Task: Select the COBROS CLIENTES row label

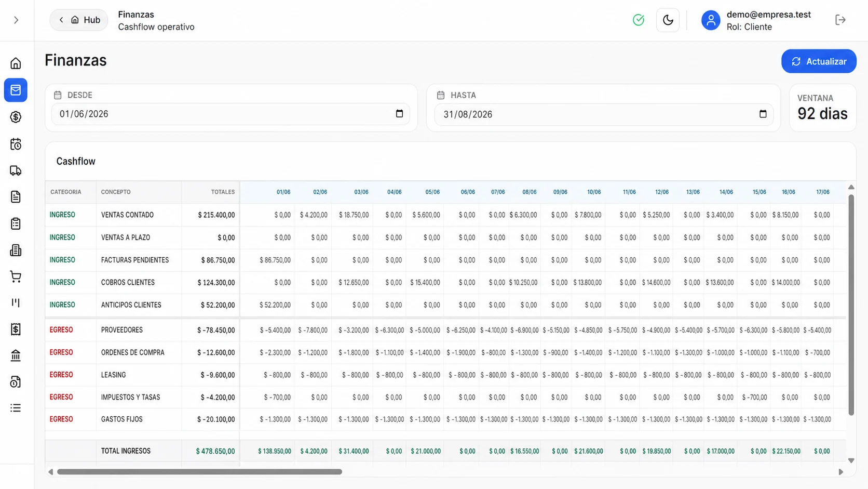Action: coord(128,283)
